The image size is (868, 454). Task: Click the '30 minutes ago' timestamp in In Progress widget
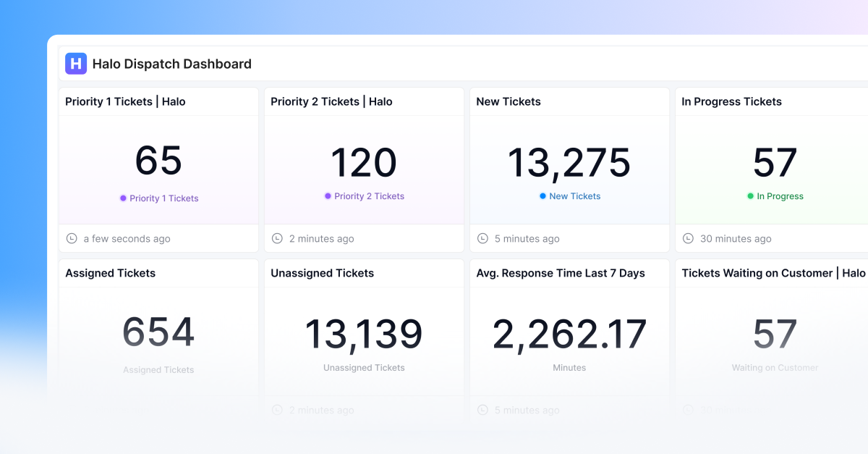point(736,238)
